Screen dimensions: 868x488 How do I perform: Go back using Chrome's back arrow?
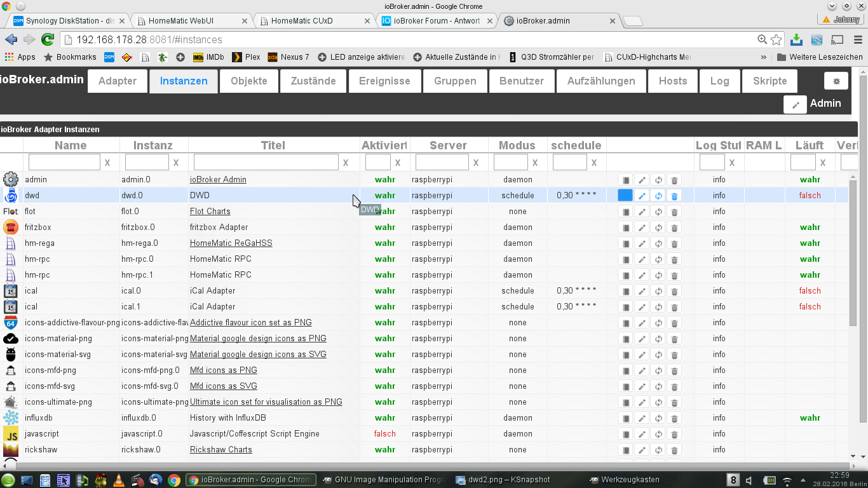(11, 39)
